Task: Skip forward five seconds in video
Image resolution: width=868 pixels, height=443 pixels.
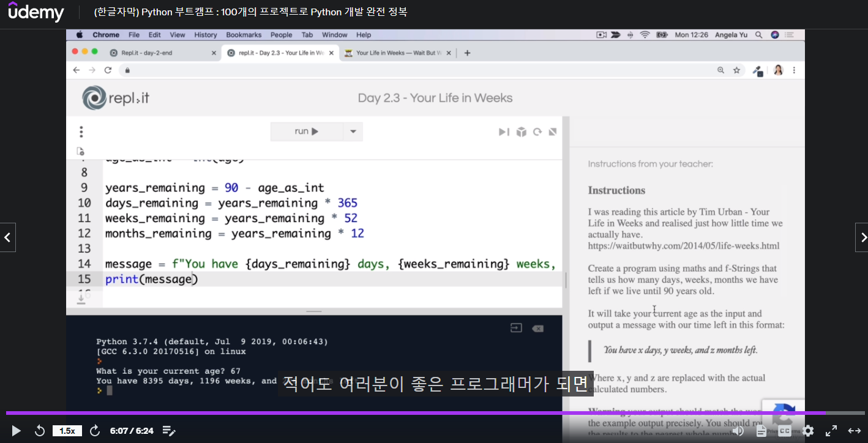Action: tap(95, 431)
